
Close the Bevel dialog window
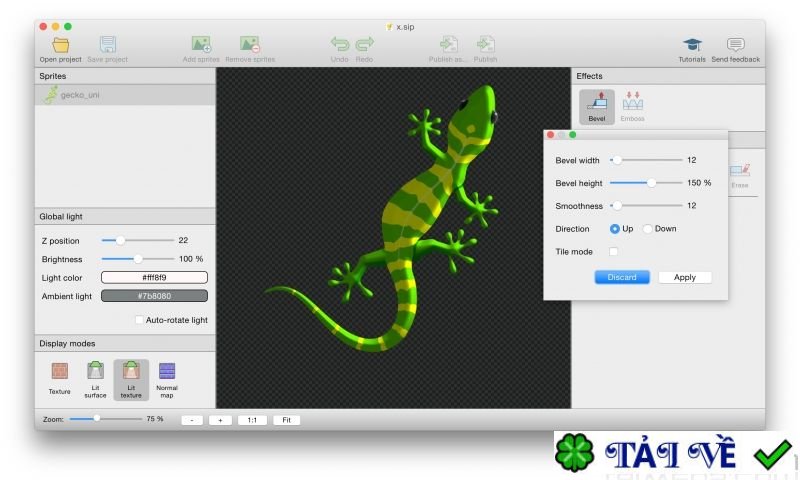pyautogui.click(x=551, y=135)
